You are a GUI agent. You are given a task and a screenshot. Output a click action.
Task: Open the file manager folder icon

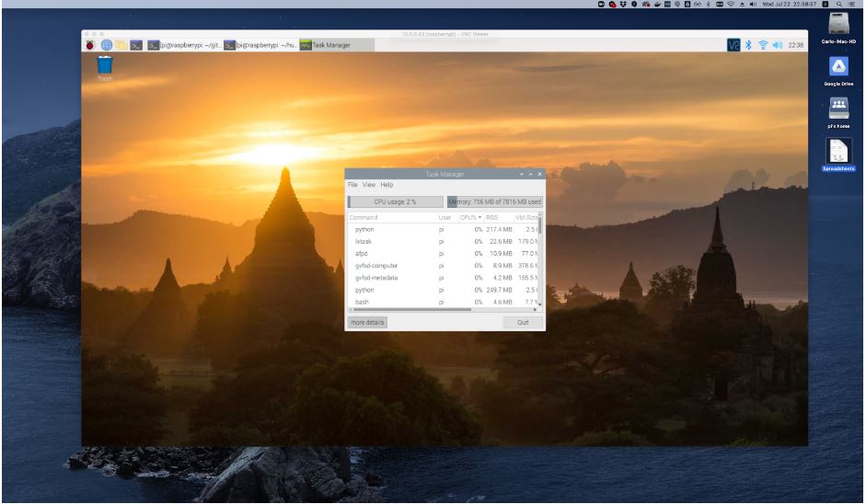[121, 45]
